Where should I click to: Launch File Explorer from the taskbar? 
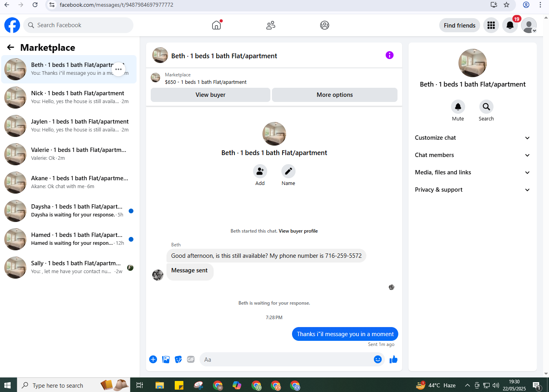159,385
